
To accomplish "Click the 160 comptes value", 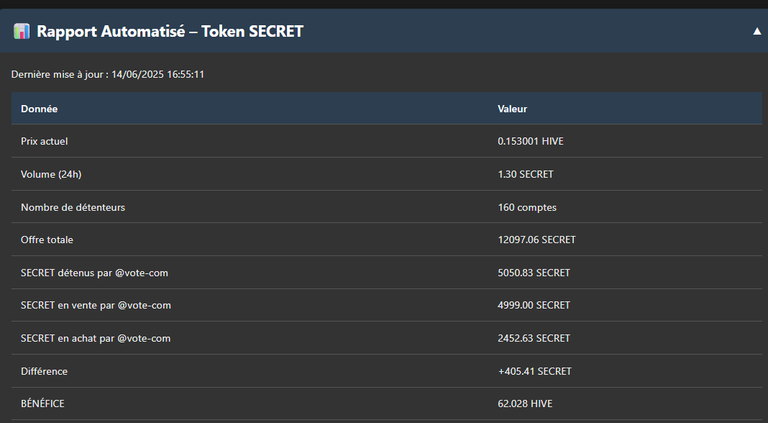I will point(527,208).
